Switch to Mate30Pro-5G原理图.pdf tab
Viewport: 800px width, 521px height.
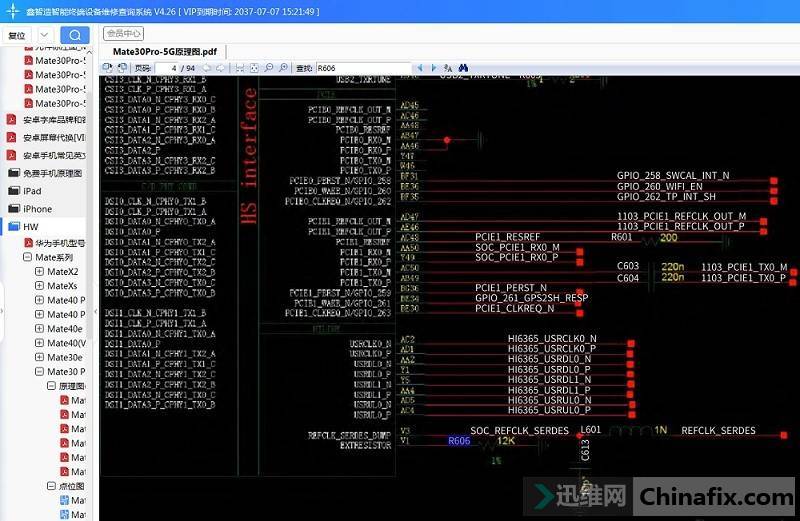165,52
